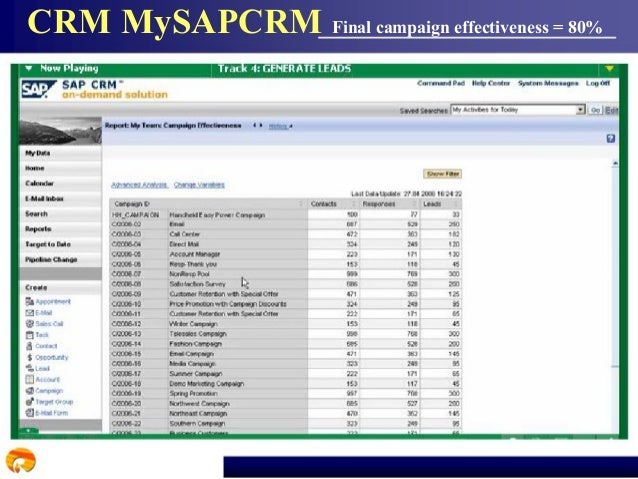The width and height of the screenshot is (638, 479).
Task: Click the Go button beside Saved Searches
Action: pos(595,110)
